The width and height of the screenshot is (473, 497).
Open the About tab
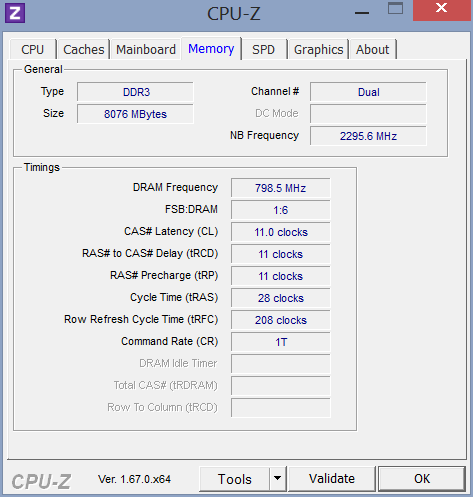[372, 50]
